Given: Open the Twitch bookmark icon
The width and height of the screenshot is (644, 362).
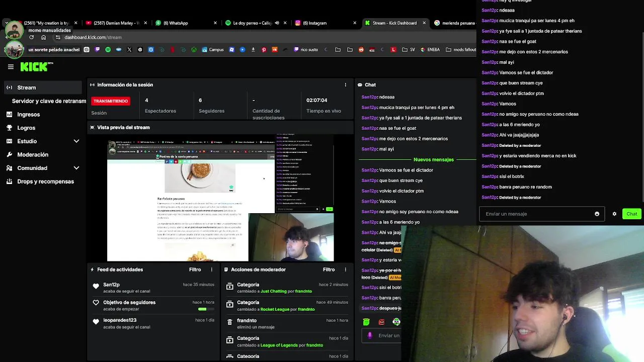Looking at the screenshot, I should pos(97,50).
